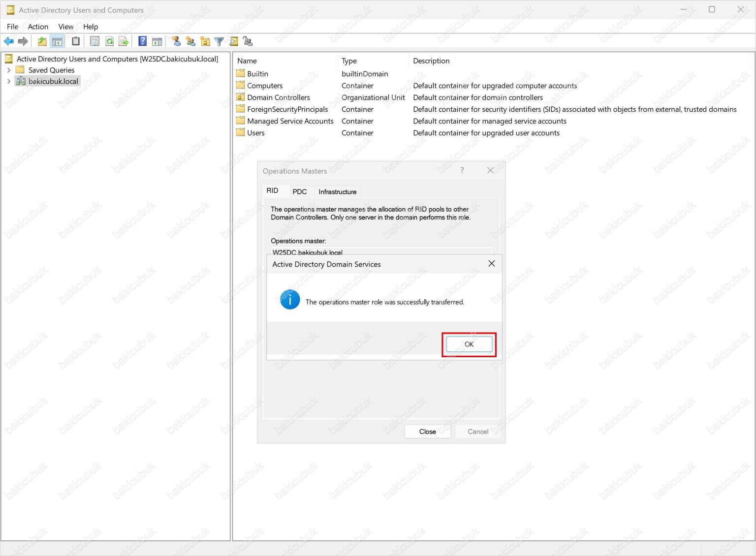The width and height of the screenshot is (756, 556).
Task: Click the Export List toolbar icon
Action: (124, 41)
